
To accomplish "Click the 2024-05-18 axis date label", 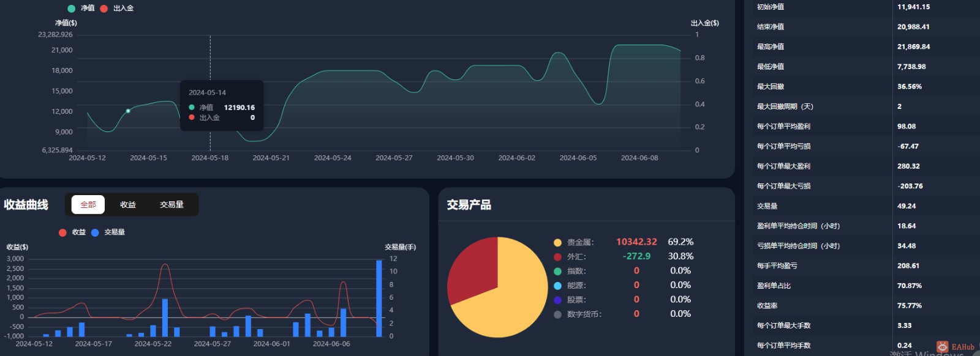I will (x=209, y=158).
